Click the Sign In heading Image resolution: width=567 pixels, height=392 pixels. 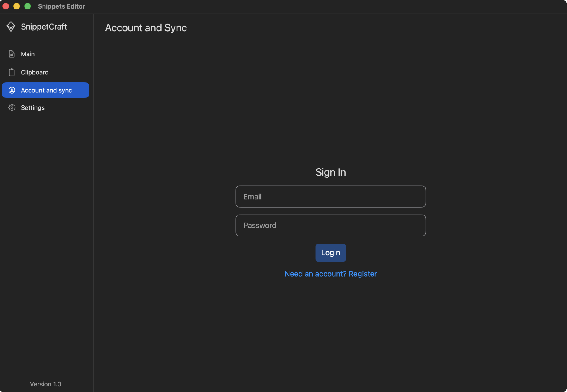pyautogui.click(x=330, y=172)
